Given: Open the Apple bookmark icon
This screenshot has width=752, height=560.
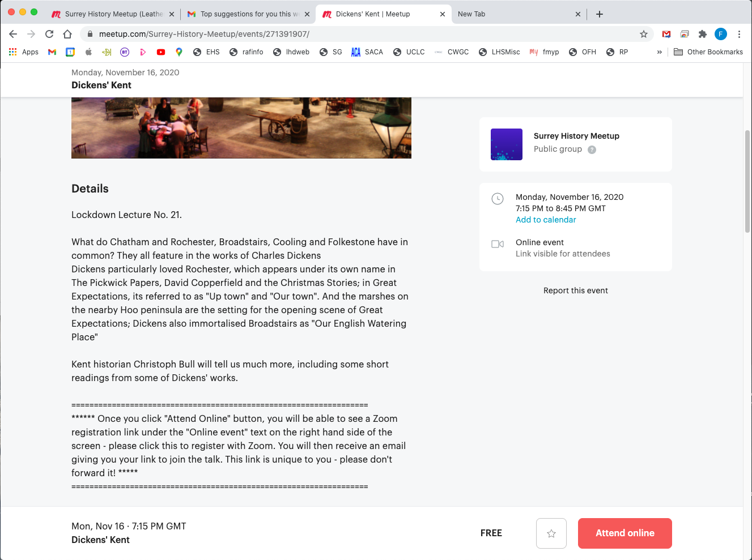Looking at the screenshot, I should (88, 52).
